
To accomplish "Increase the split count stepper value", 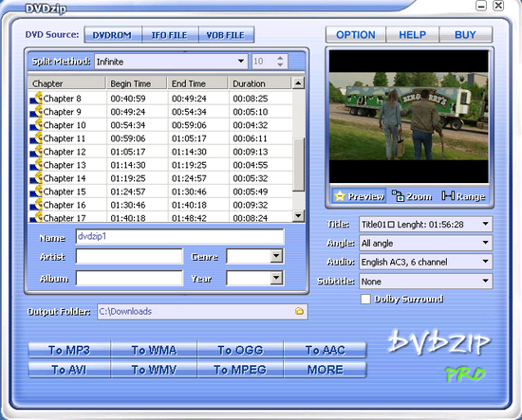I will point(280,58).
